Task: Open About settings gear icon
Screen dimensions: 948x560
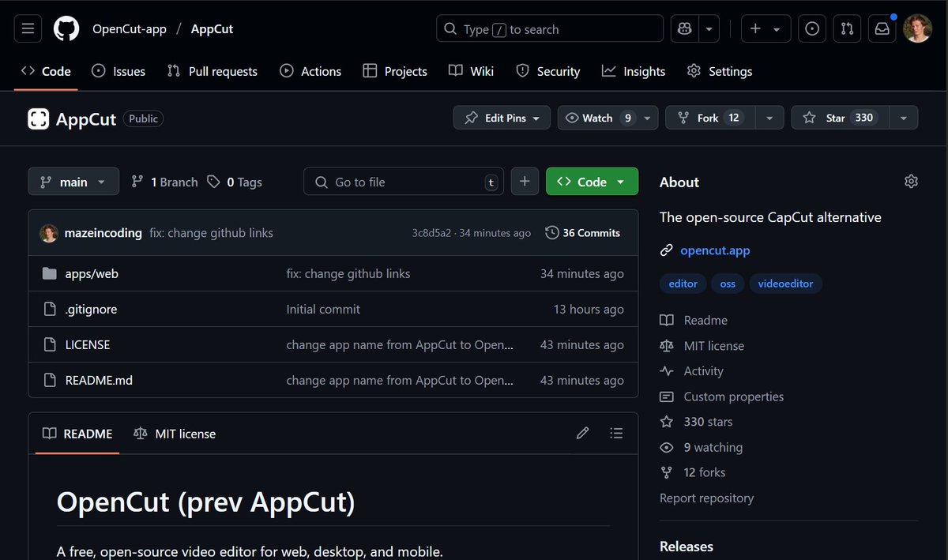Action: point(911,182)
